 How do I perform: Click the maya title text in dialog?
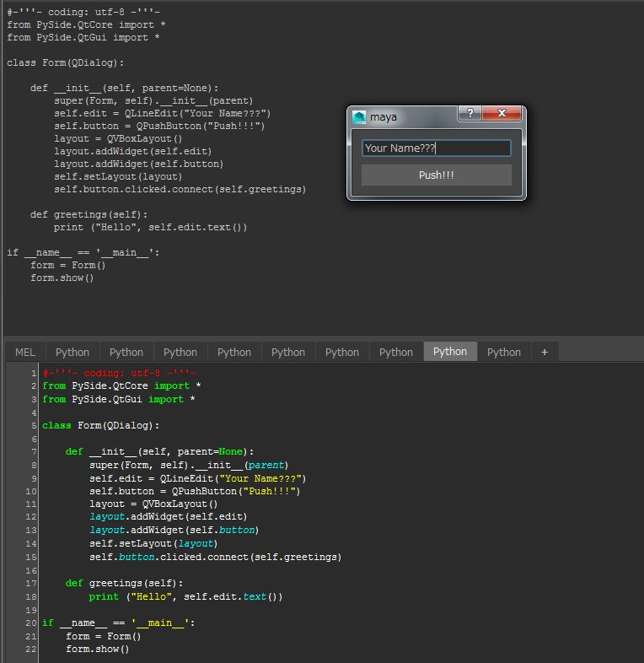[x=384, y=117]
